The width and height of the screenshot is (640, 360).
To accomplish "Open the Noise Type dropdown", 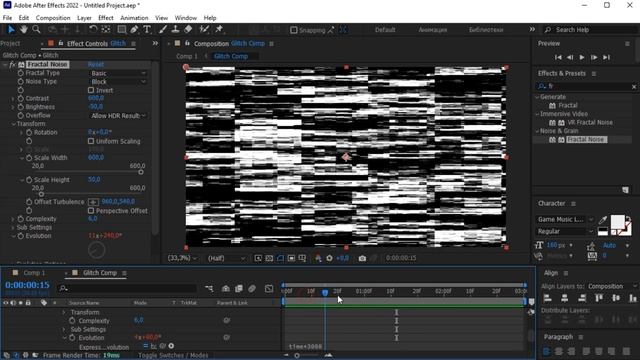I will pyautogui.click(x=118, y=82).
